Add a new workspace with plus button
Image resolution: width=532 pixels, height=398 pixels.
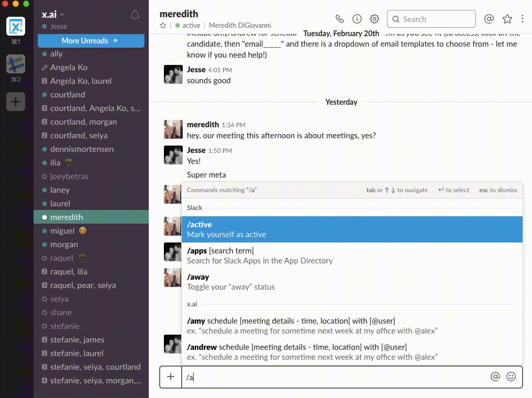click(x=16, y=102)
